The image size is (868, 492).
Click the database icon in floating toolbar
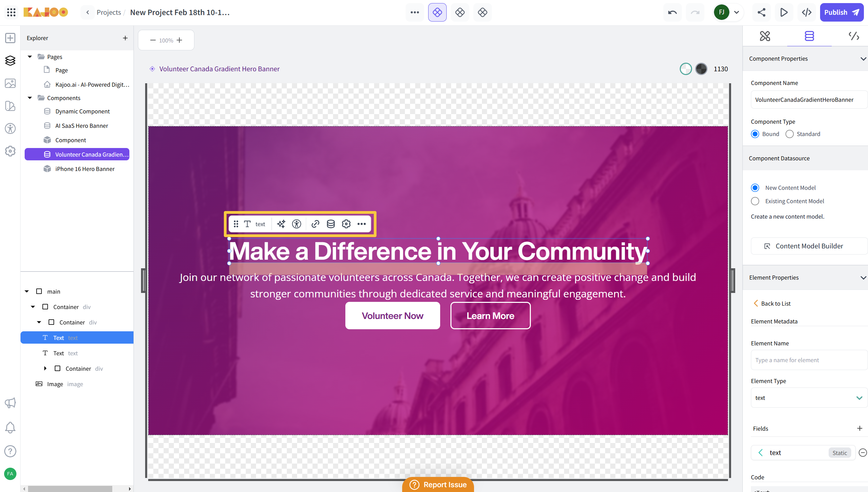click(x=331, y=224)
